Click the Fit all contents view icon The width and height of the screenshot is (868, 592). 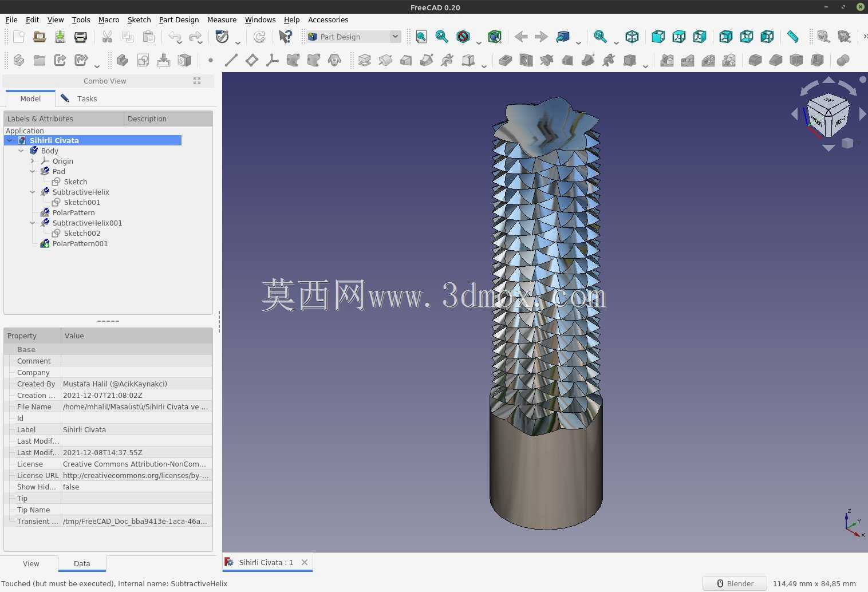tap(421, 37)
